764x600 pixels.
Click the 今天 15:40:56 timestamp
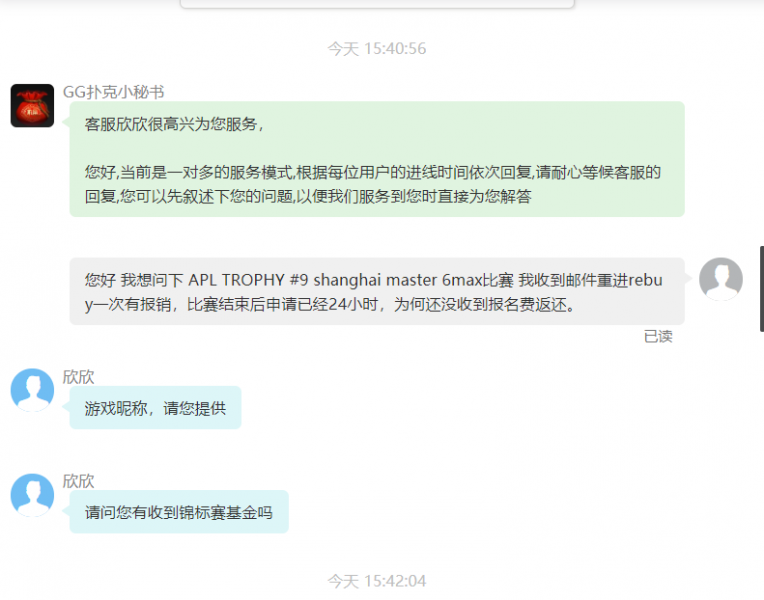coord(377,49)
